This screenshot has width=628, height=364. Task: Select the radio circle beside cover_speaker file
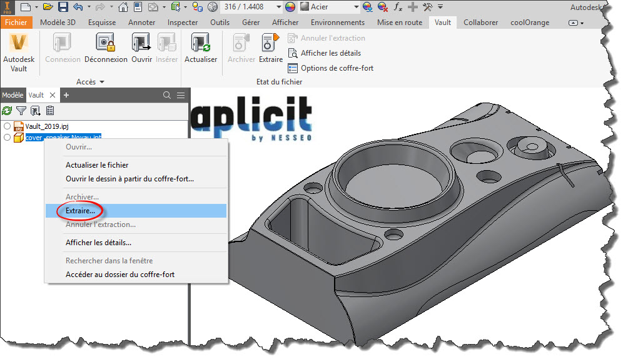[x=7, y=138]
